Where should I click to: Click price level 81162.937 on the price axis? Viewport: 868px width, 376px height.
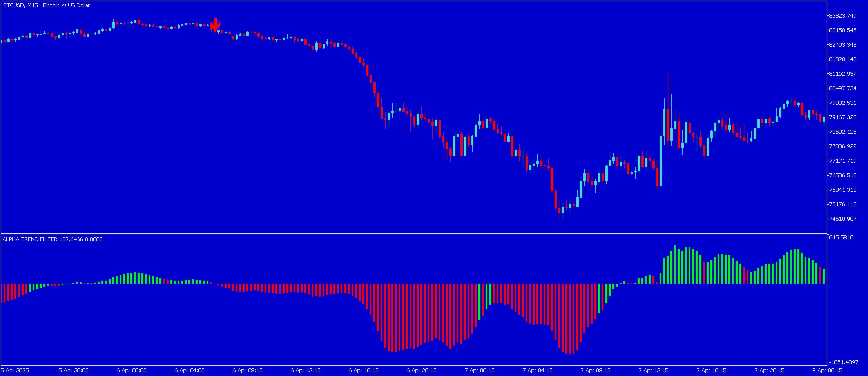(x=843, y=74)
